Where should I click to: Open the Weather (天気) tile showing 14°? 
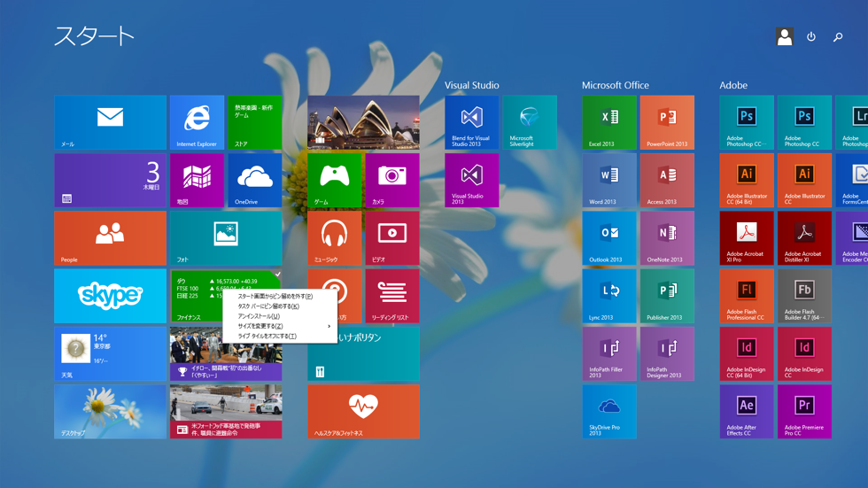[x=110, y=353]
